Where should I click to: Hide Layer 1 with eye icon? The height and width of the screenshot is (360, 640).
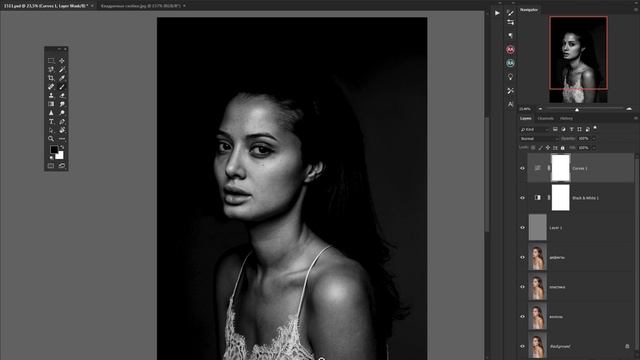click(522, 227)
